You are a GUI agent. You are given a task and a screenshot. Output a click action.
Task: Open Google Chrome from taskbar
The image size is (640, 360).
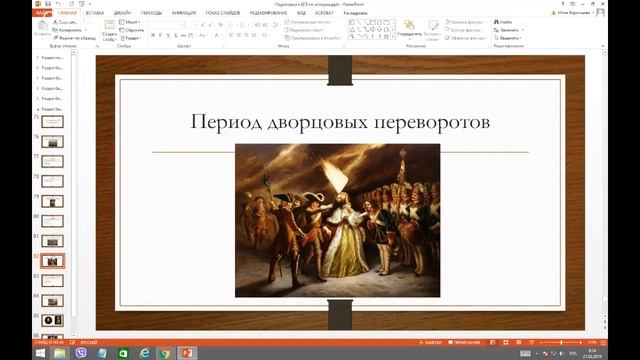[x=165, y=353]
